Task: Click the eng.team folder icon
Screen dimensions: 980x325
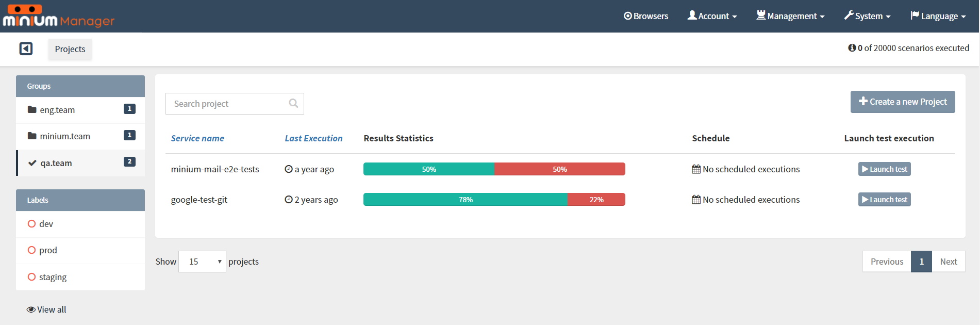Action: point(32,109)
